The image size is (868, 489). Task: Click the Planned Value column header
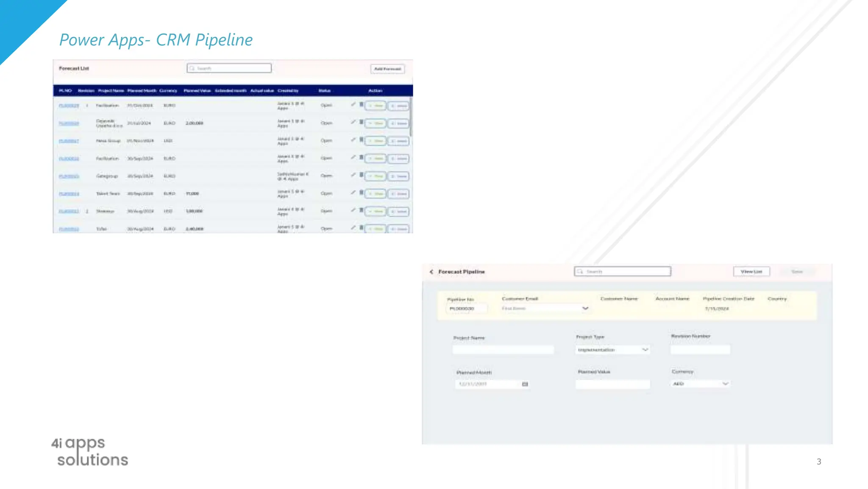click(198, 91)
